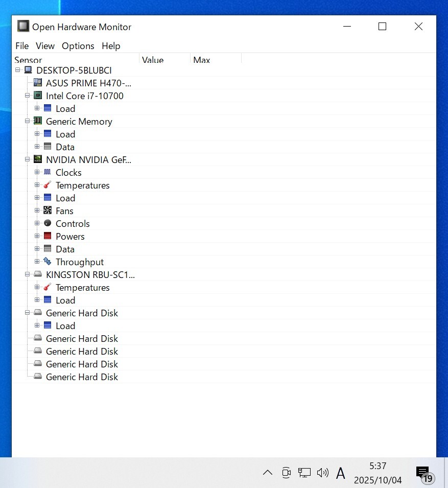Click the drive icon beside KINGSTON RBU-SC1...
This screenshot has width=448, height=488.
coord(38,274)
